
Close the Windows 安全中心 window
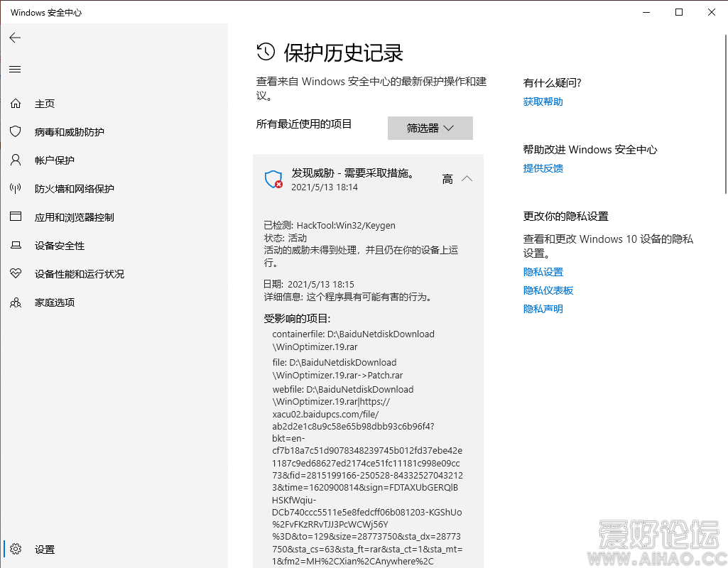tap(711, 12)
